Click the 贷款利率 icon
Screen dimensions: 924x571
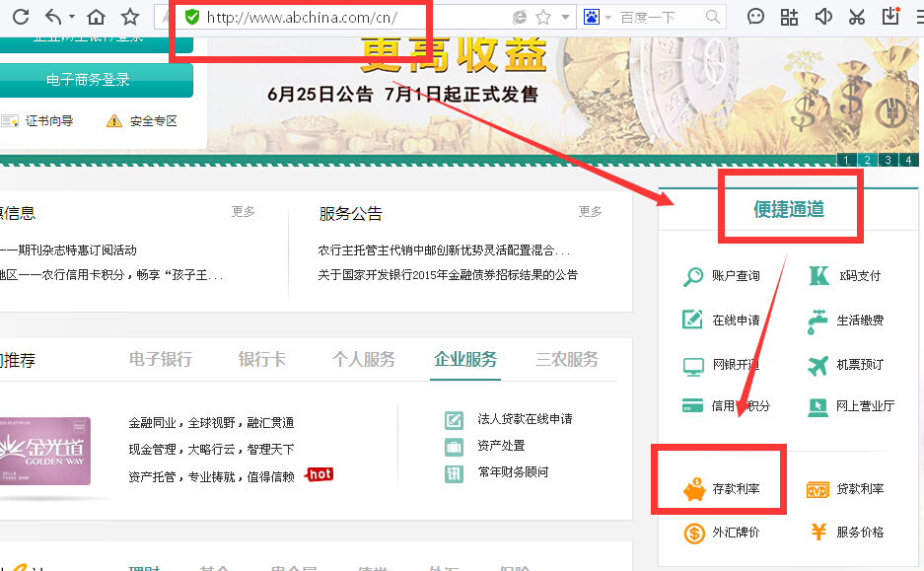click(819, 487)
